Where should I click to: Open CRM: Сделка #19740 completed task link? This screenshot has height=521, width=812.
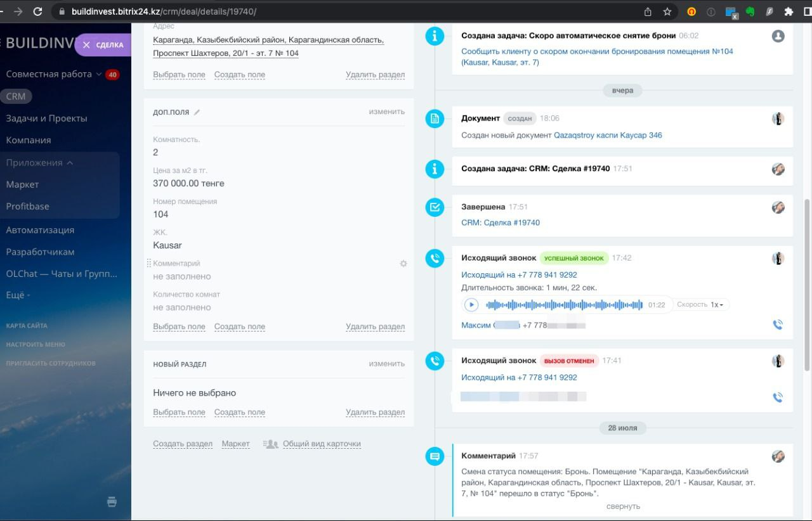tap(501, 223)
